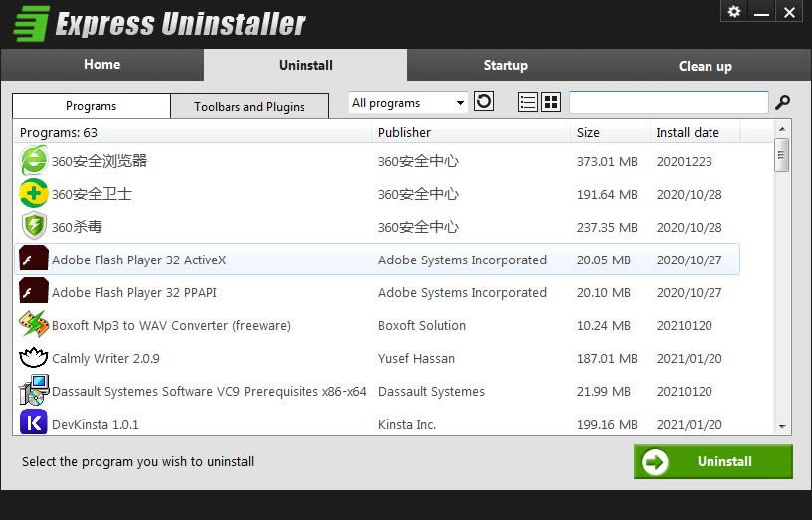Viewport: 812px width, 520px height.
Task: Sort by the Publisher column header
Action: point(472,132)
